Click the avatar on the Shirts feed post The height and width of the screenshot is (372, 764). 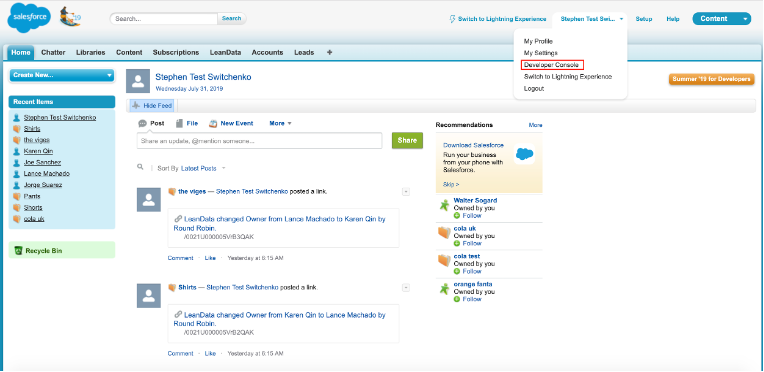tap(149, 295)
